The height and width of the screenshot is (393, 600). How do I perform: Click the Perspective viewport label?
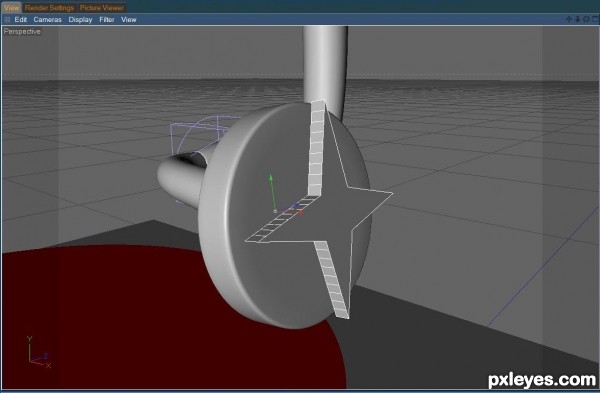coord(22,31)
